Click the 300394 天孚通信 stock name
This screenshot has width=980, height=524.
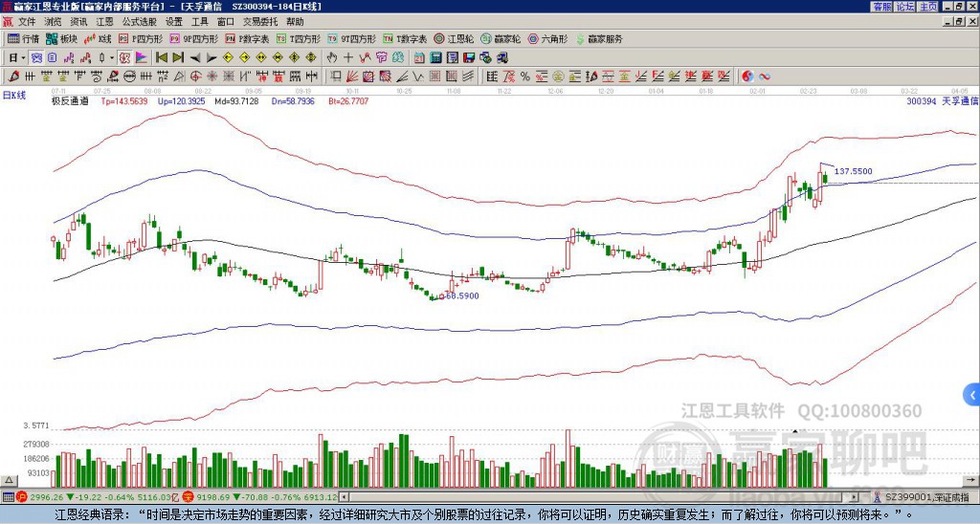[x=942, y=100]
